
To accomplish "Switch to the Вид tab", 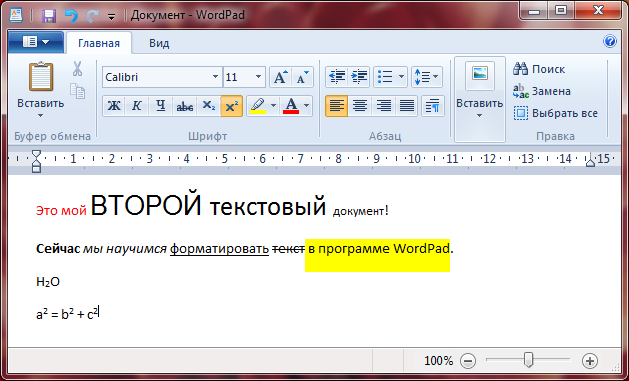I will [159, 43].
